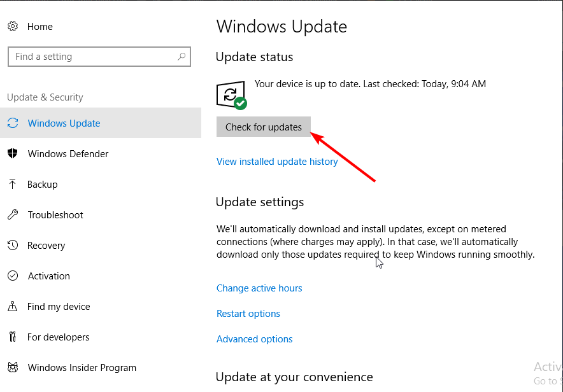Click the For developers tools icon
Viewport: 563px width, 392px height.
pos(12,337)
